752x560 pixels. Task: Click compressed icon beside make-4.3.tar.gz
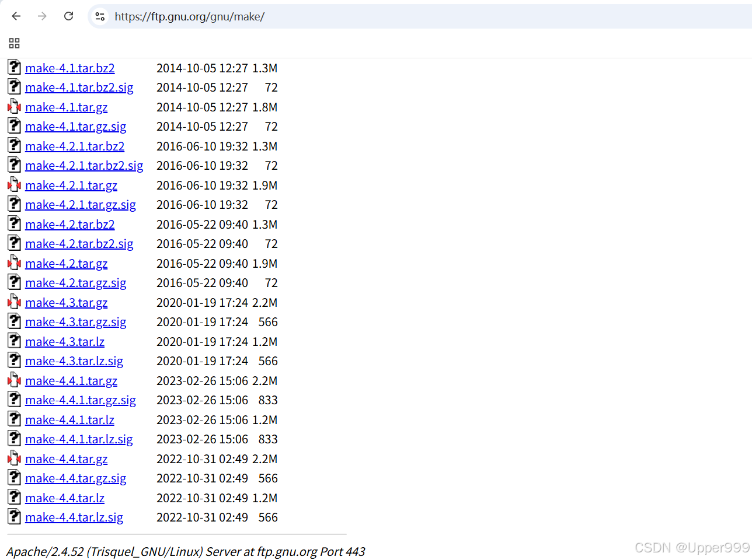(x=15, y=302)
